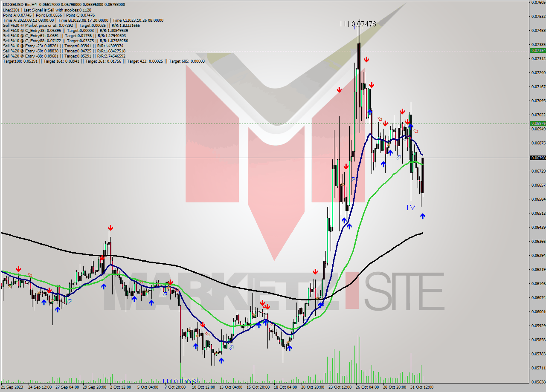
Task: Select the '28 Oct 20:00' time label
Action: [395, 387]
